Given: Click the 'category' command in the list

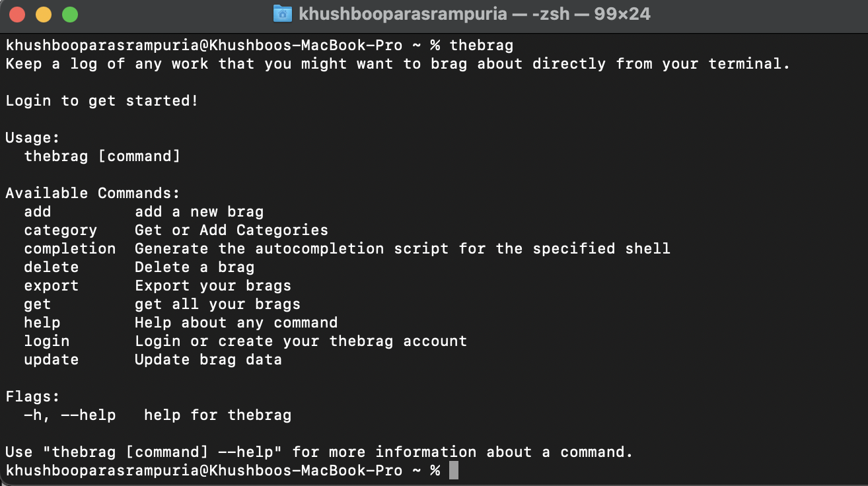Looking at the screenshot, I should pyautogui.click(x=60, y=230).
